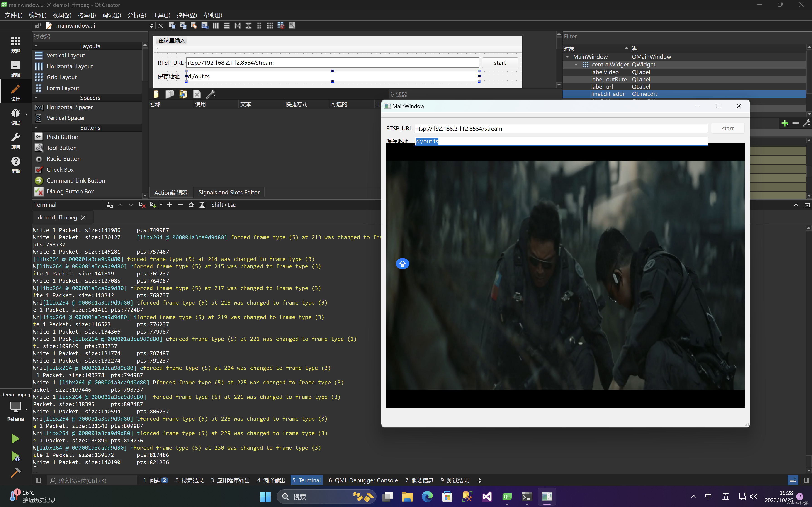
Task: Click the Terminal close-terminal red X icon
Action: click(142, 205)
